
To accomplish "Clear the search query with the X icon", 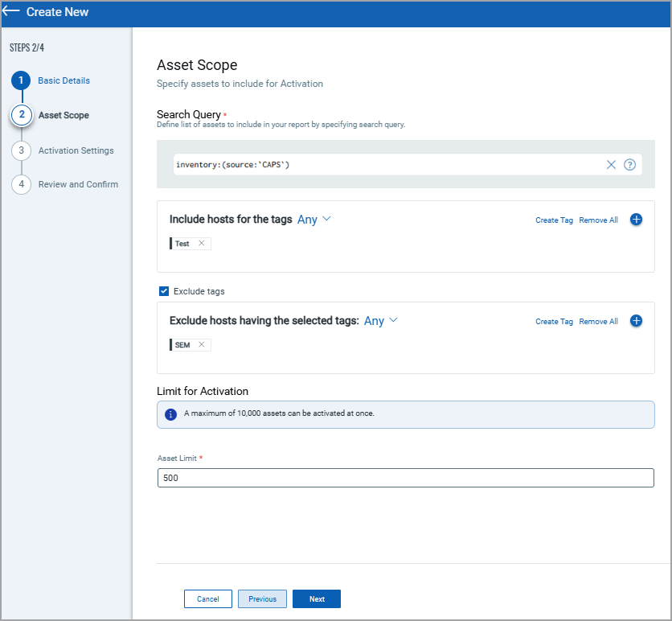I will click(x=611, y=165).
